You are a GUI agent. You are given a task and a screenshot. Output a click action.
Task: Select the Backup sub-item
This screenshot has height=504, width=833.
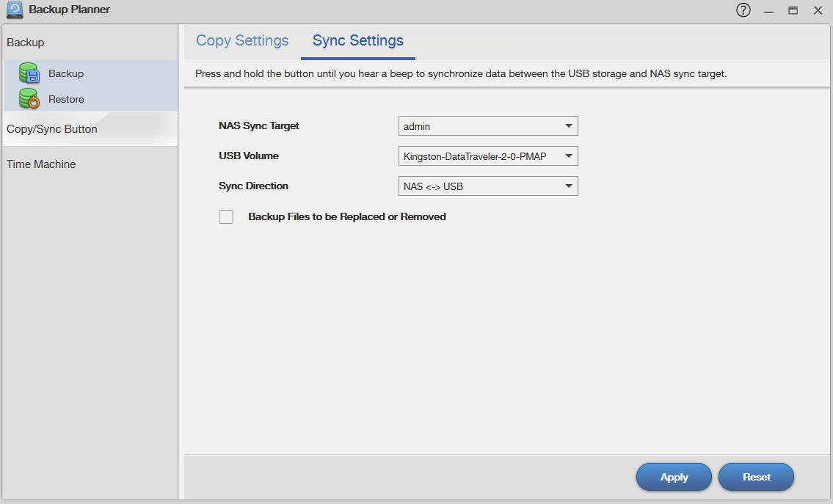pyautogui.click(x=90, y=73)
